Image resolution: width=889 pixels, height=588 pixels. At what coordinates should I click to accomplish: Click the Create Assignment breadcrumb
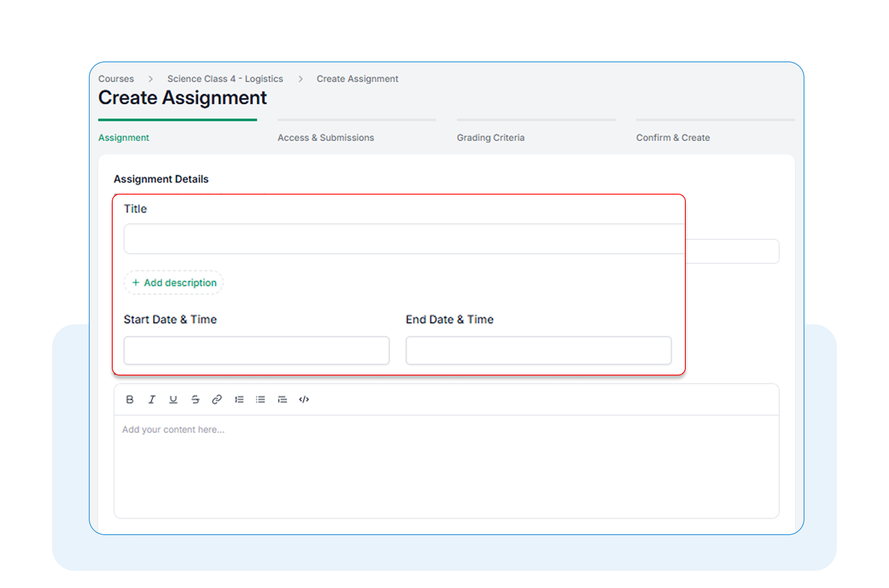[x=357, y=79]
